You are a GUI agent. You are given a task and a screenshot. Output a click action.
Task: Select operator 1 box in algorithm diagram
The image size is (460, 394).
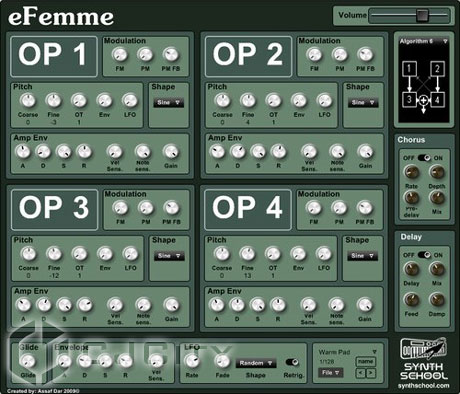(409, 69)
